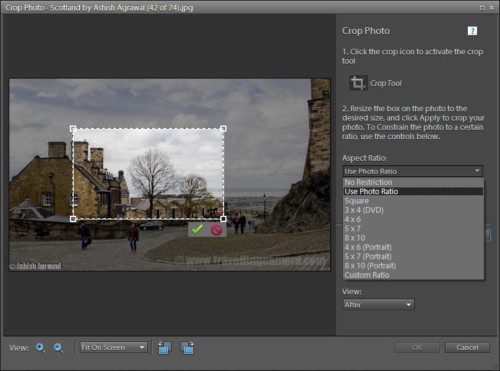Maximize the Crop Photo window
The width and height of the screenshot is (500, 371).
click(482, 7)
